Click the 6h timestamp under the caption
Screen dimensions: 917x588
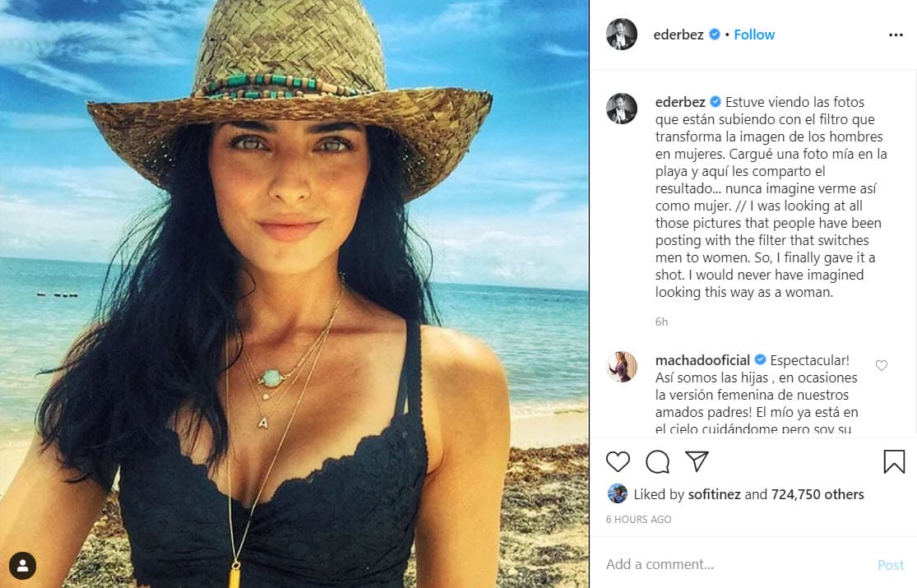point(661,322)
